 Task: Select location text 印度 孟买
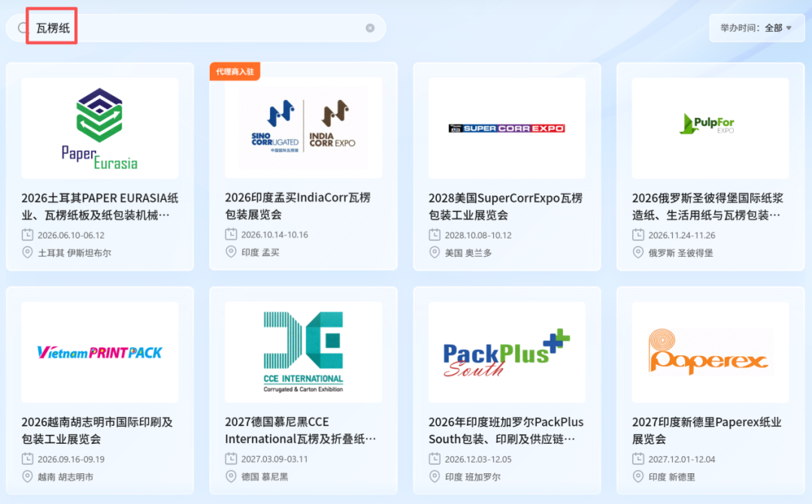click(260, 252)
